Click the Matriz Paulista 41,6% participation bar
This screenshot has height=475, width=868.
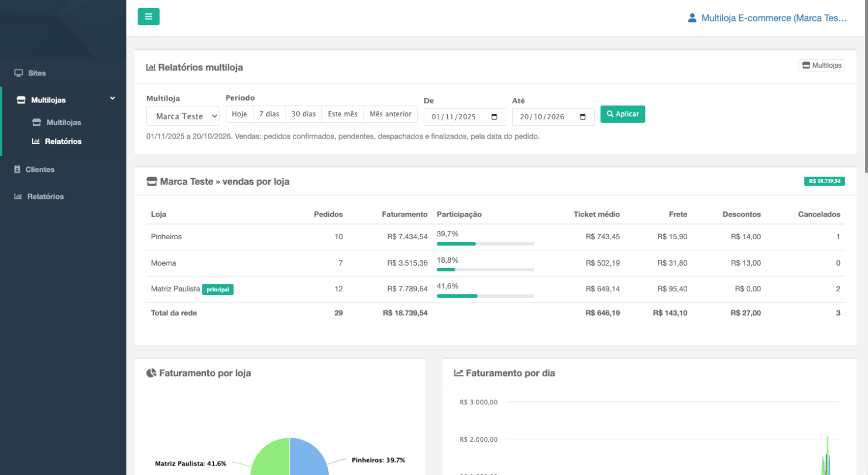click(x=485, y=296)
